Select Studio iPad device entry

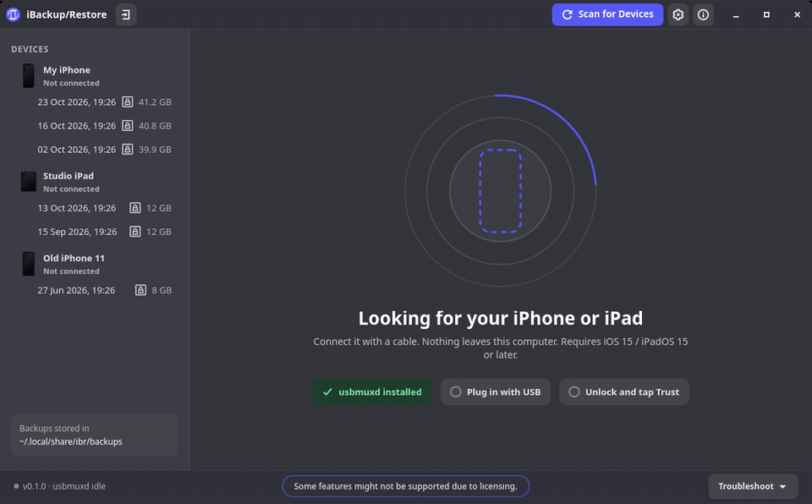96,182
